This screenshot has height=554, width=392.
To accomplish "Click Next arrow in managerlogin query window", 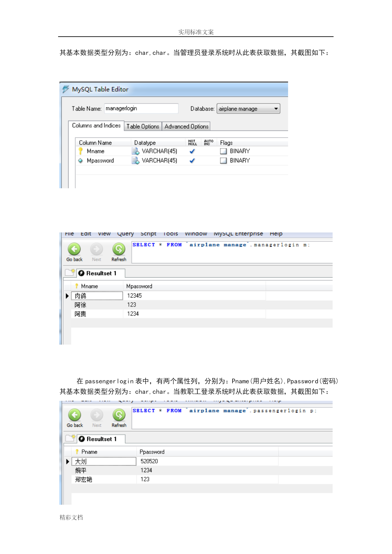I will coord(97,252).
